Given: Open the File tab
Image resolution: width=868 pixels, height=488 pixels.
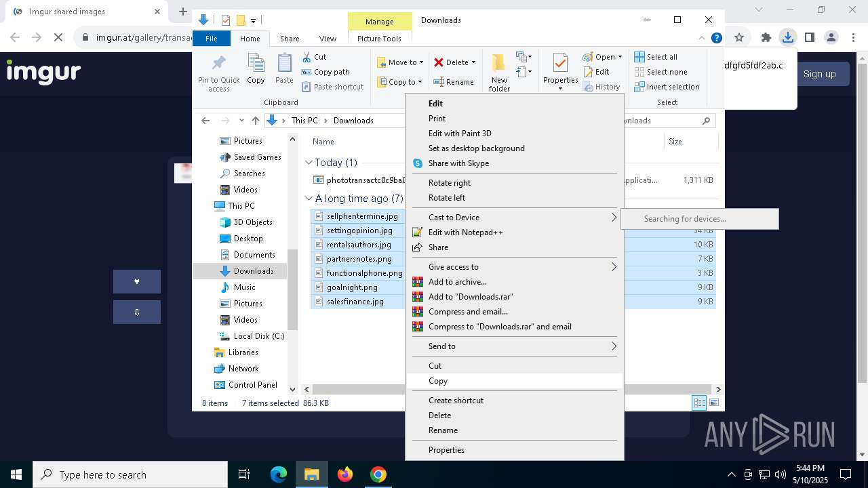Looking at the screenshot, I should [x=212, y=39].
